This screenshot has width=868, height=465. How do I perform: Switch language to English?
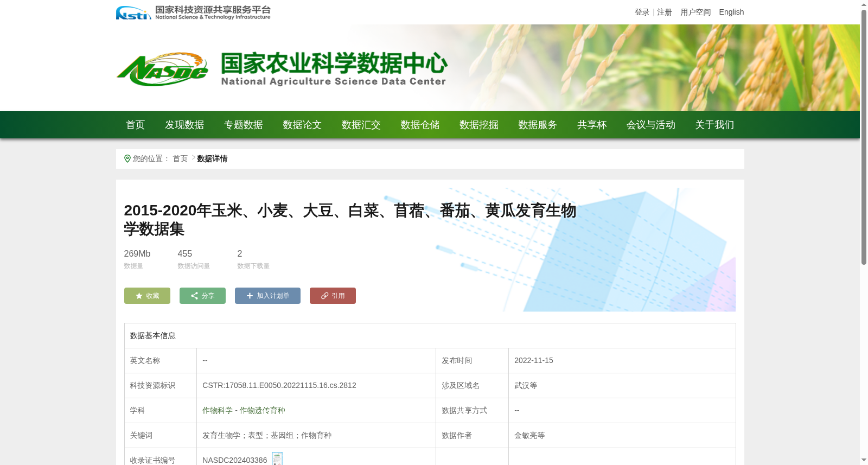coord(731,12)
